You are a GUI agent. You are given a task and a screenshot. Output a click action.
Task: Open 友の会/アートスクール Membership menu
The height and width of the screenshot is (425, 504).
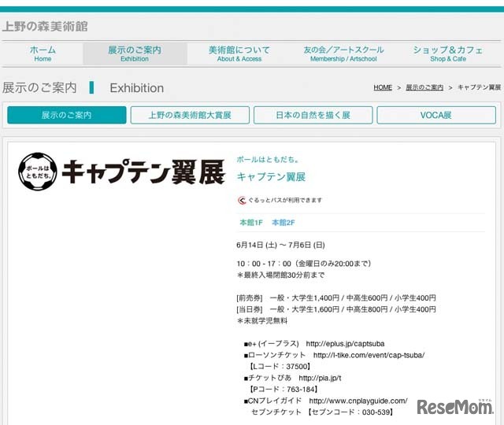point(343,54)
